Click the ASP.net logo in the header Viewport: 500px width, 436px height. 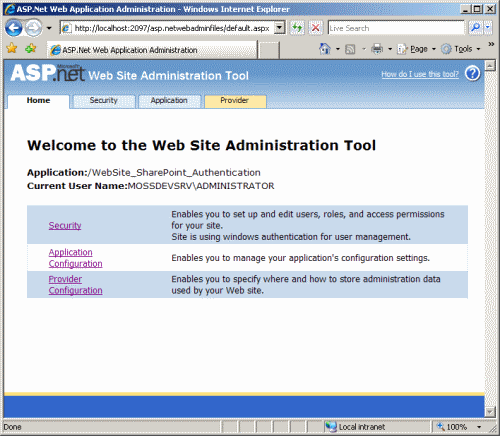[x=48, y=73]
